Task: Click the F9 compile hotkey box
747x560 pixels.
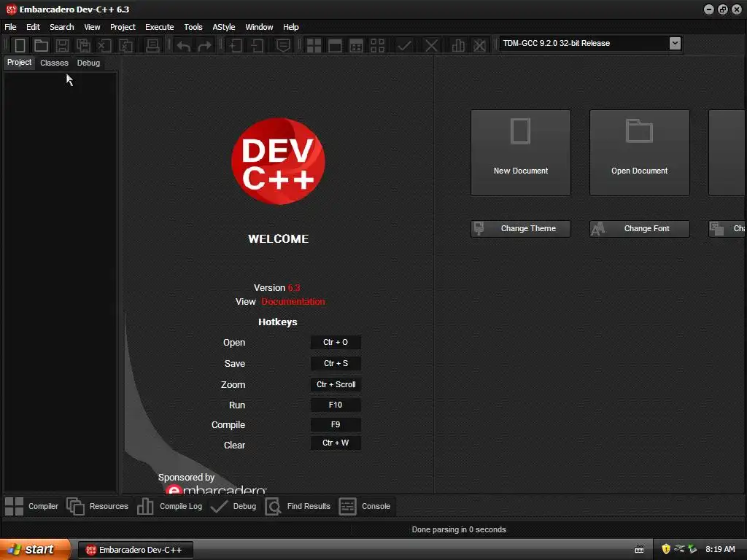Action: (x=336, y=424)
